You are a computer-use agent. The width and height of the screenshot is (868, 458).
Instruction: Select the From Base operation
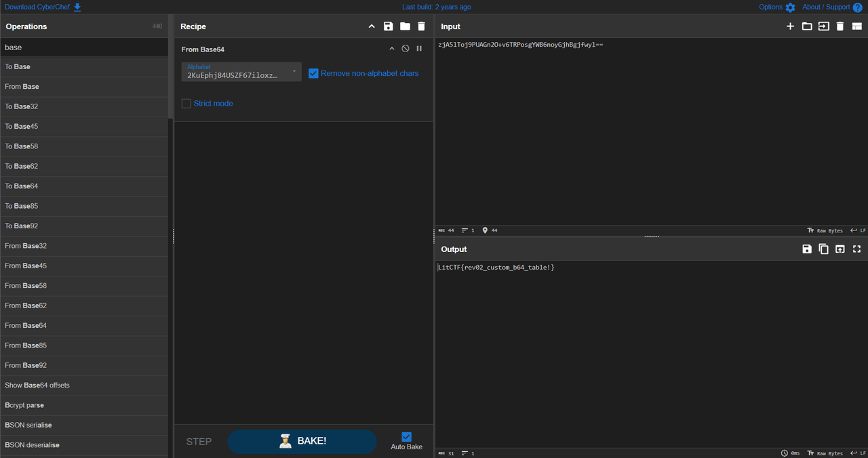click(84, 87)
